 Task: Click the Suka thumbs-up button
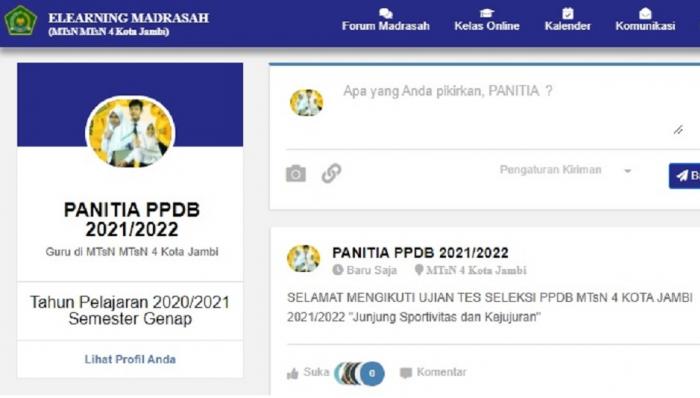coord(308,373)
